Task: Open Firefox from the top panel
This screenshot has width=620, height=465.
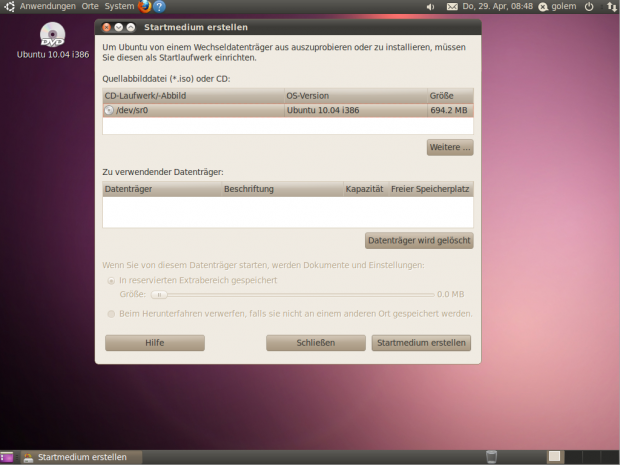Action: [144, 6]
